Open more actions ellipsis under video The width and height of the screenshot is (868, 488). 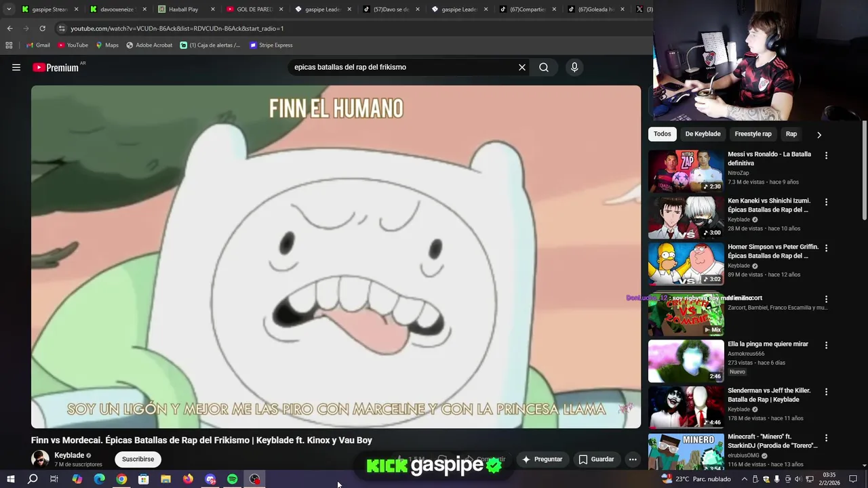633,459
